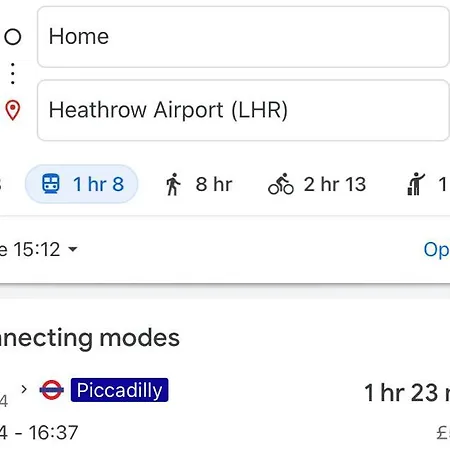The image size is (450, 450).
Task: Click the origin circle marker icon
Action: point(13,37)
